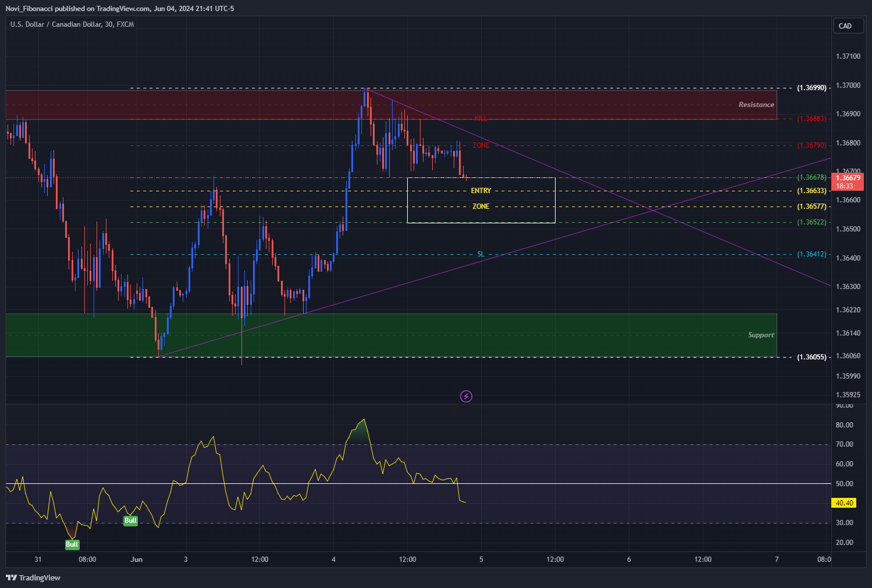Click the blue SL label
This screenshot has width=872, height=588.
(x=481, y=254)
